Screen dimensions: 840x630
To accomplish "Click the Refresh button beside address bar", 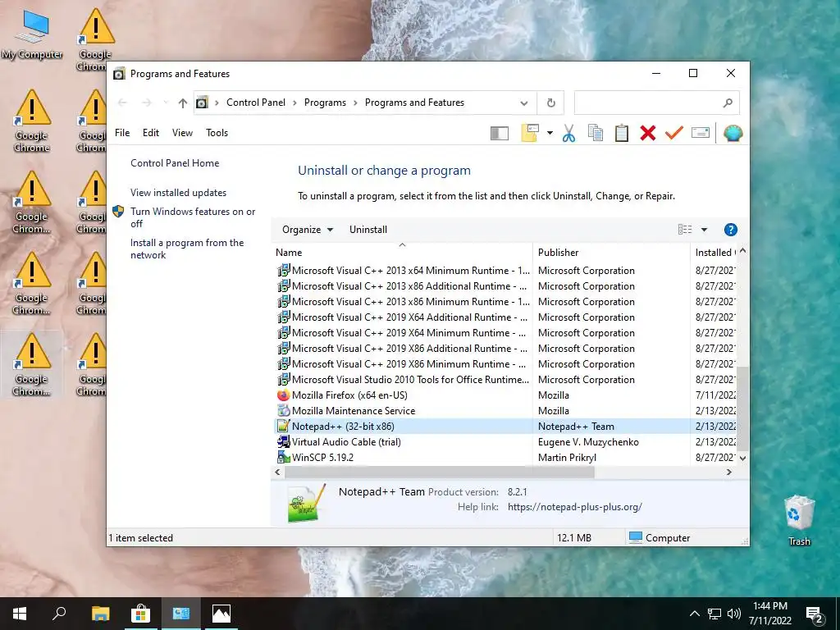I will (550, 103).
